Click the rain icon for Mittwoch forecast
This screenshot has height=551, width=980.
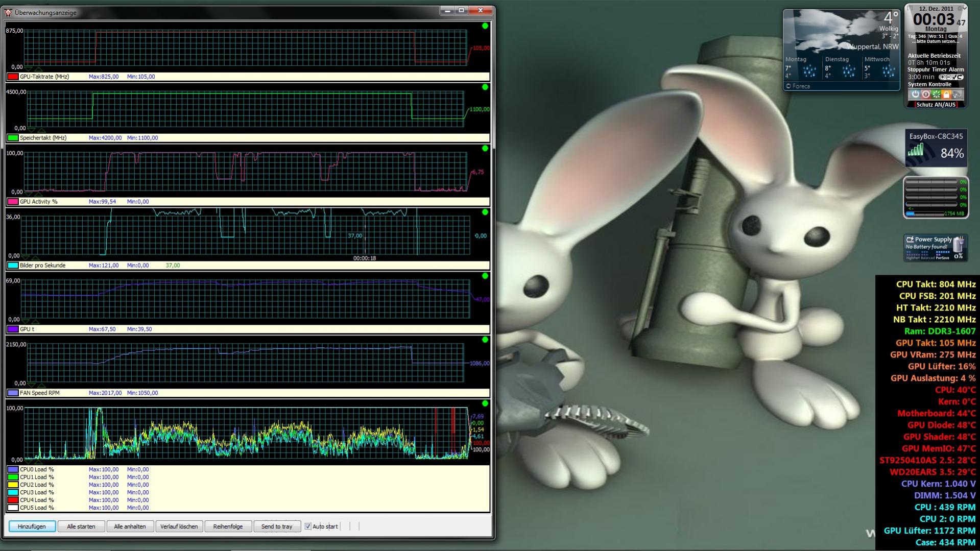(888, 71)
